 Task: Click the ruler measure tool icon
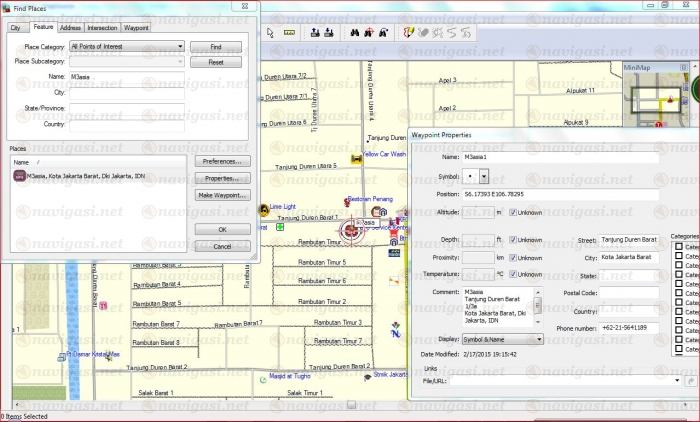[289, 32]
